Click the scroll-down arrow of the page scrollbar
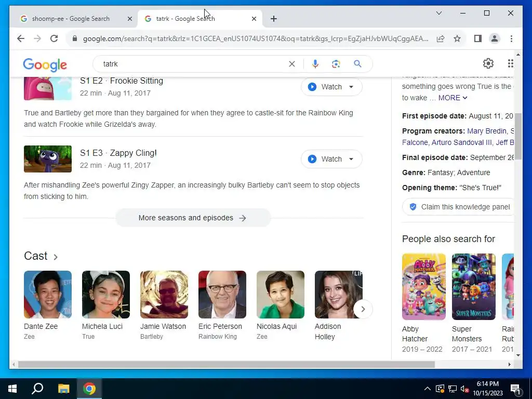This screenshot has height=399, width=532. 518,355
